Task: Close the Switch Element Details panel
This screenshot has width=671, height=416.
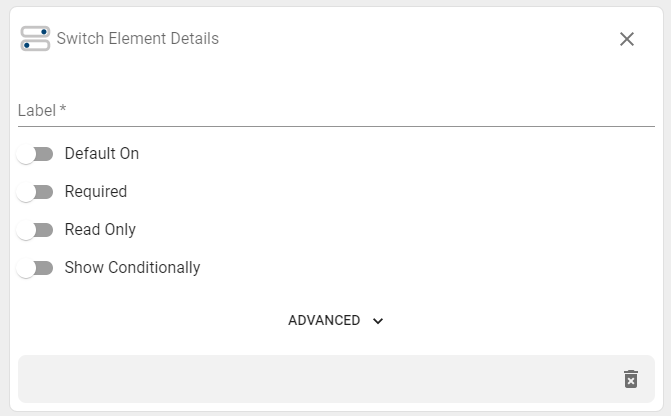Action: [x=627, y=39]
